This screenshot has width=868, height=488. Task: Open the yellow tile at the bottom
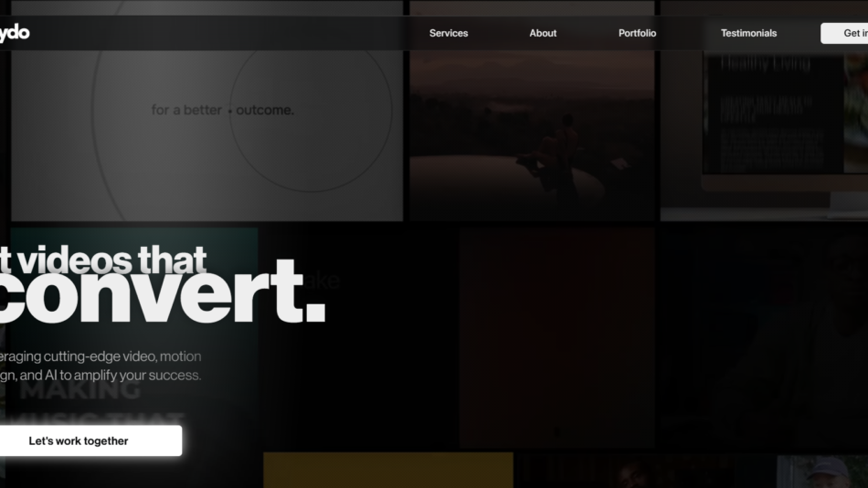pyautogui.click(x=387, y=470)
